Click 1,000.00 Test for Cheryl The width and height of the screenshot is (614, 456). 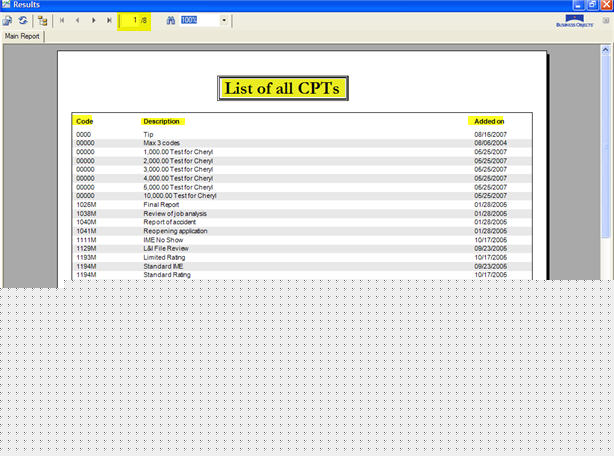[x=178, y=152]
